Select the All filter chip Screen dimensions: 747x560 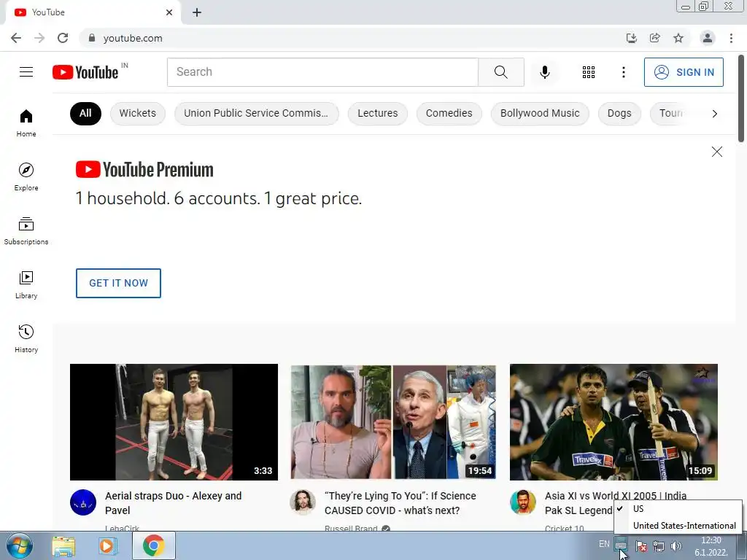[85, 113]
